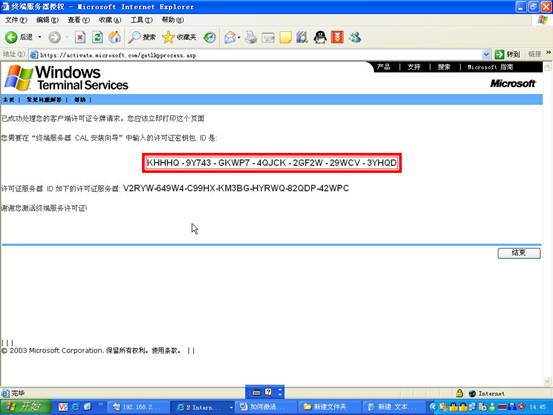The image size is (553, 415).
Task: Click the 转到 (Go) button
Action: point(508,54)
